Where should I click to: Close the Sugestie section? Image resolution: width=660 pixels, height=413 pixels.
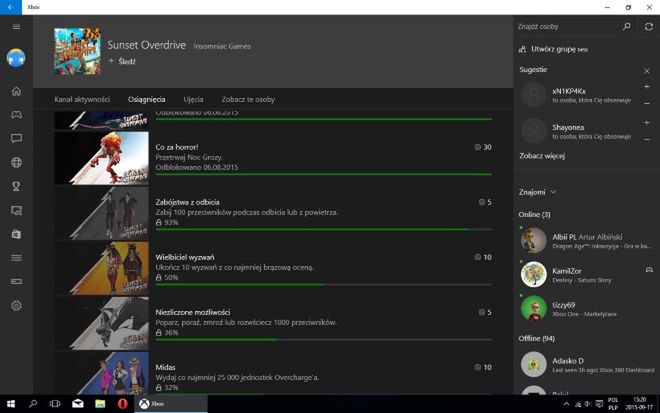(x=647, y=70)
